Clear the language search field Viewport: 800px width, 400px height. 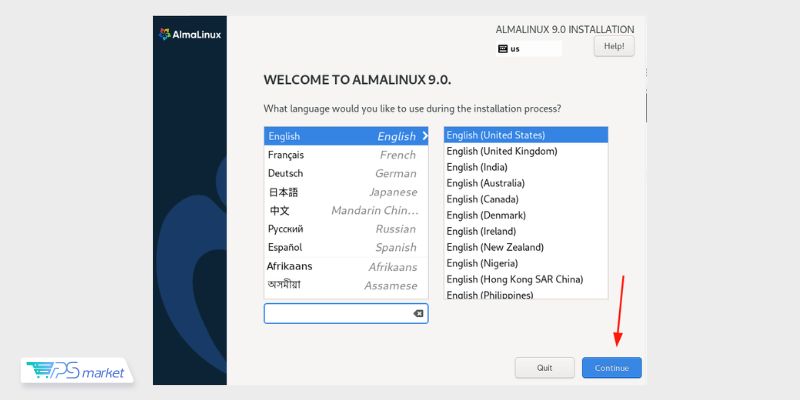[418, 313]
